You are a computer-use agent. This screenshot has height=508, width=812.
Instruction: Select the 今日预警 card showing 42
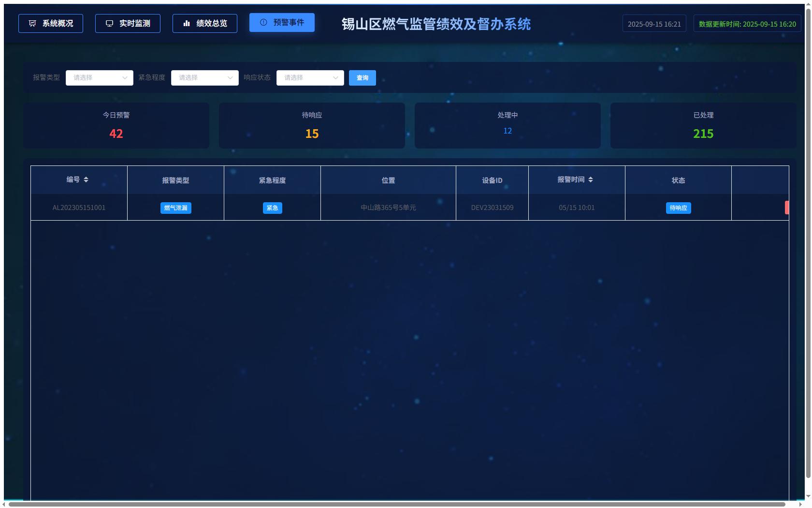point(116,125)
